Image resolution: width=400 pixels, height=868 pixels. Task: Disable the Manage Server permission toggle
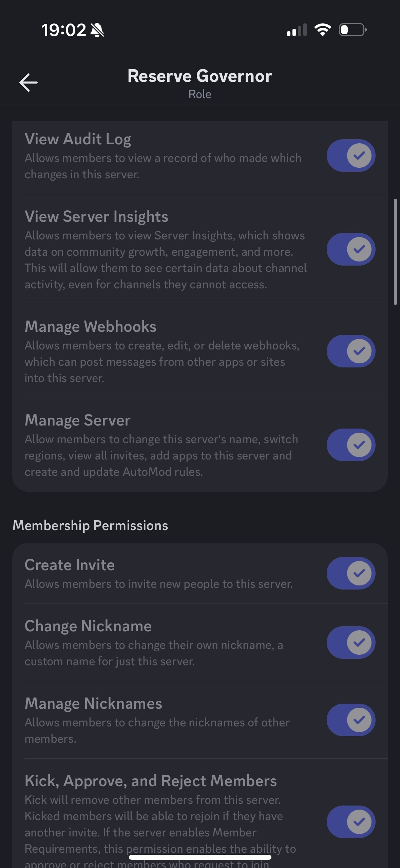point(351,445)
